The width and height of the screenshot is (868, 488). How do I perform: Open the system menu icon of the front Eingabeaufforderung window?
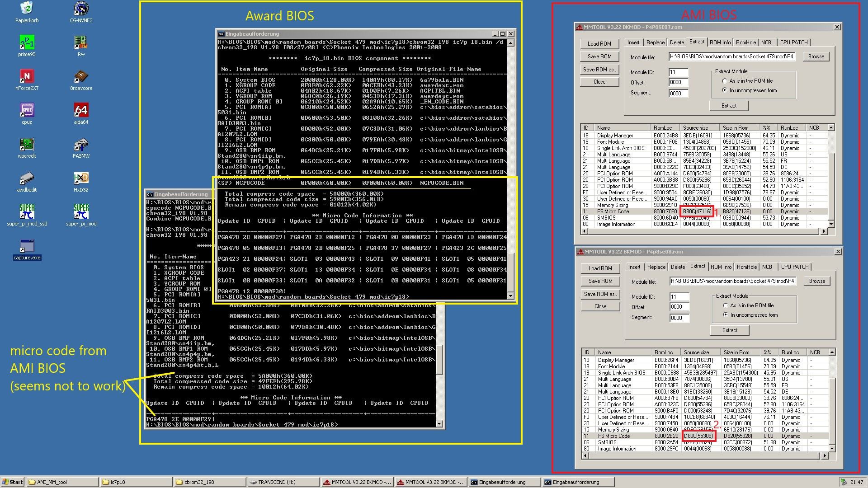[221, 34]
